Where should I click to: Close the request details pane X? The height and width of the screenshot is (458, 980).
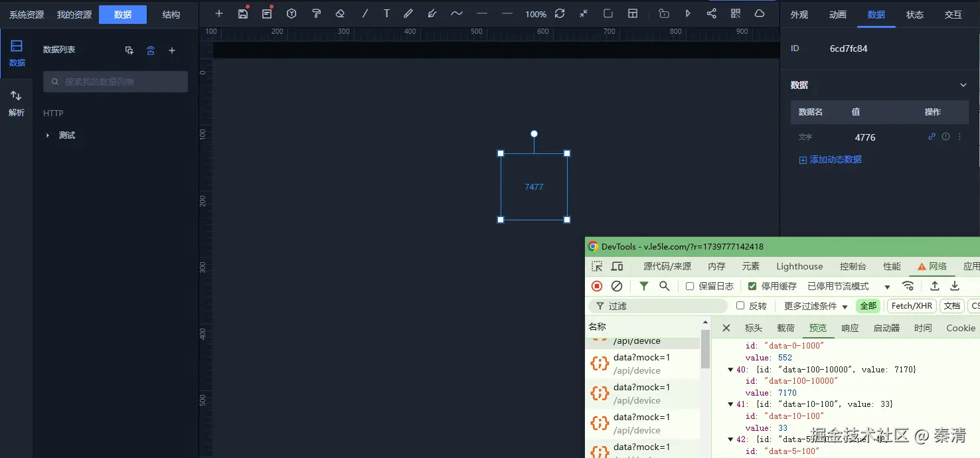[726, 328]
